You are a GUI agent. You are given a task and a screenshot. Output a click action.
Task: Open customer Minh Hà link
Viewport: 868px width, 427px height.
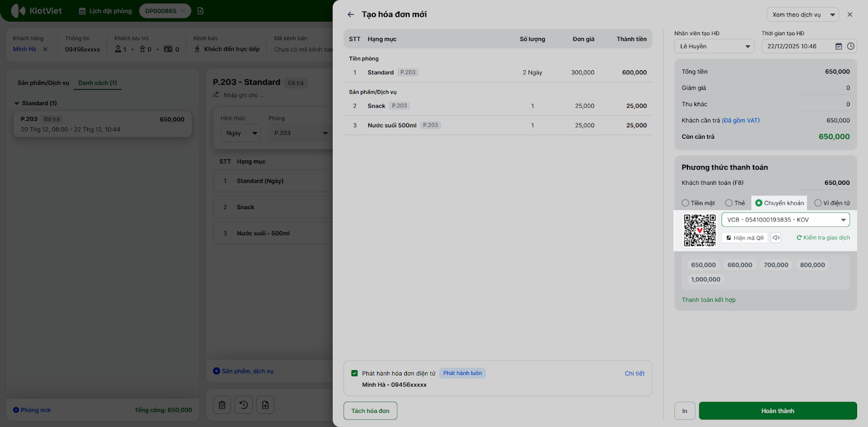pyautogui.click(x=24, y=49)
